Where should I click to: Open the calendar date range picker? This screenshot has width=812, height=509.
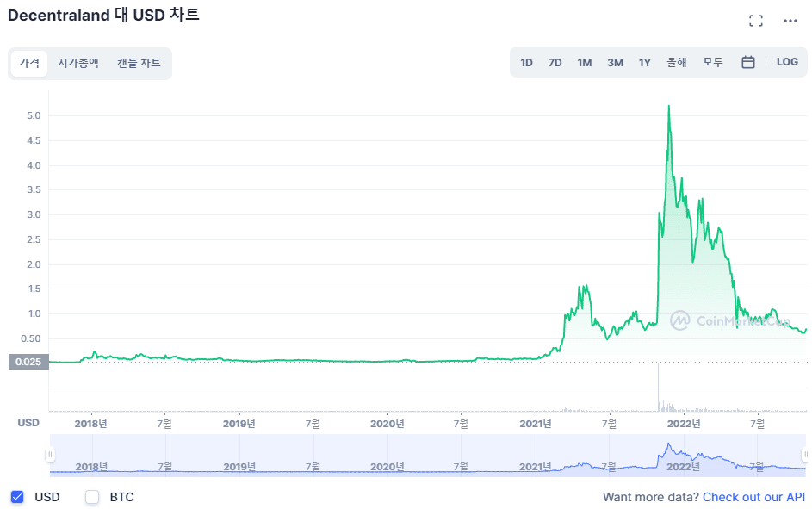coord(747,62)
